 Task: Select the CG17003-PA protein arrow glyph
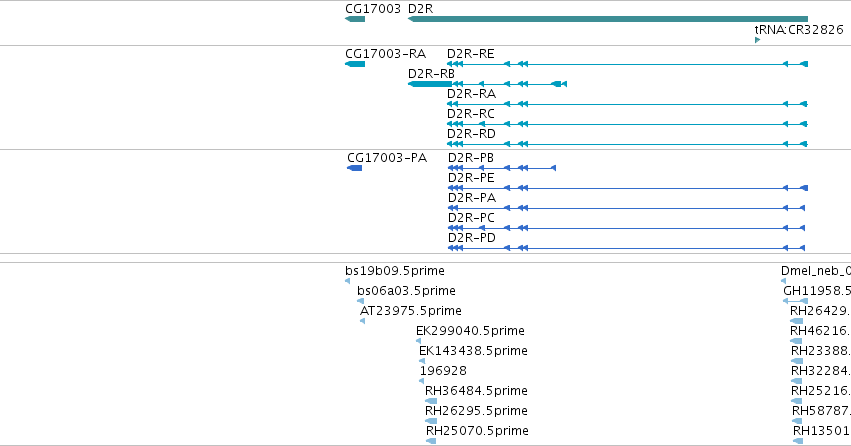tap(354, 168)
